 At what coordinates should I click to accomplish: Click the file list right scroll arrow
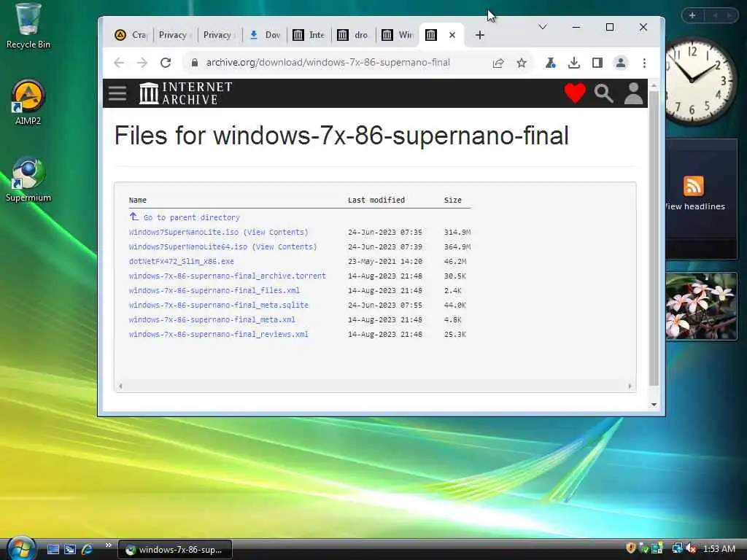[x=630, y=386]
